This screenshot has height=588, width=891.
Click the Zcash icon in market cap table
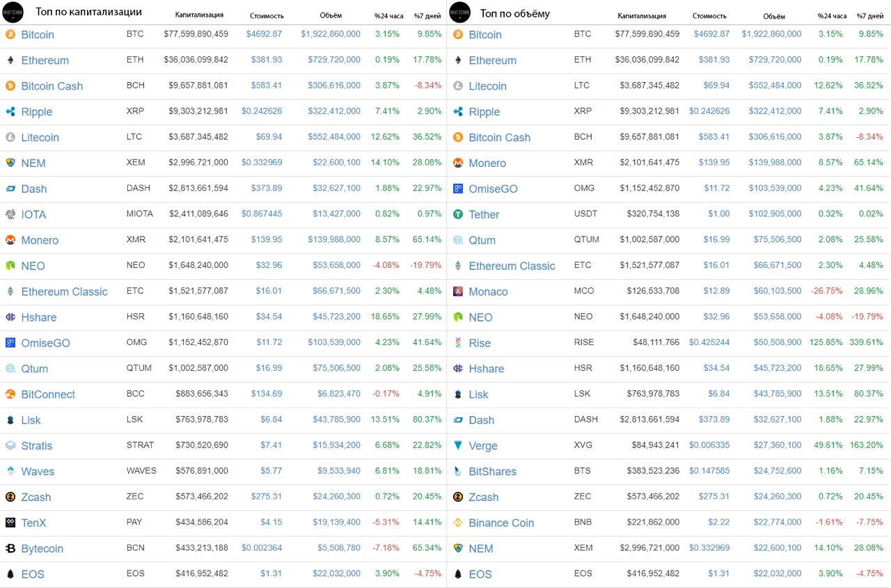pyautogui.click(x=10, y=497)
